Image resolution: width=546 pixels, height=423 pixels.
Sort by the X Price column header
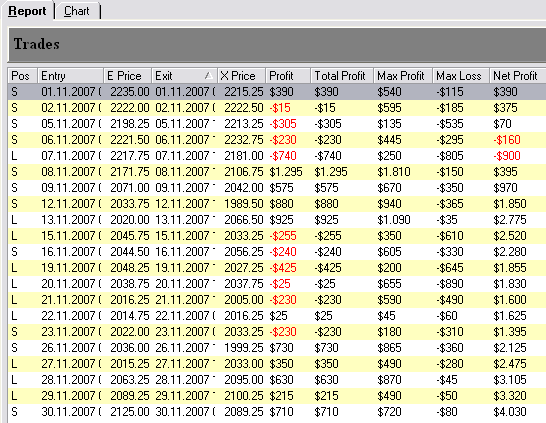click(241, 76)
